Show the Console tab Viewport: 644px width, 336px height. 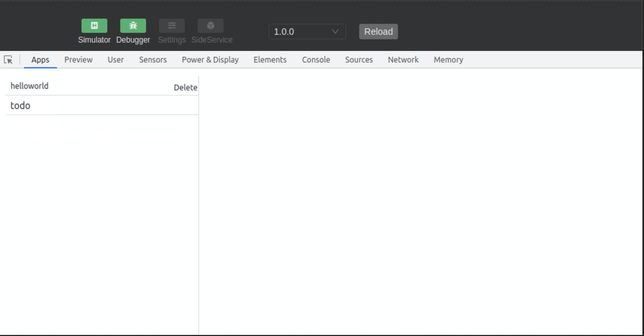[x=316, y=60]
